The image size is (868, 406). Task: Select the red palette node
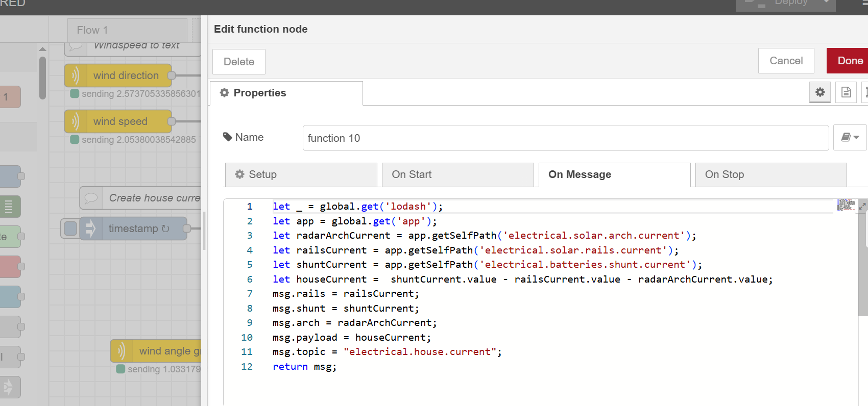(9, 267)
